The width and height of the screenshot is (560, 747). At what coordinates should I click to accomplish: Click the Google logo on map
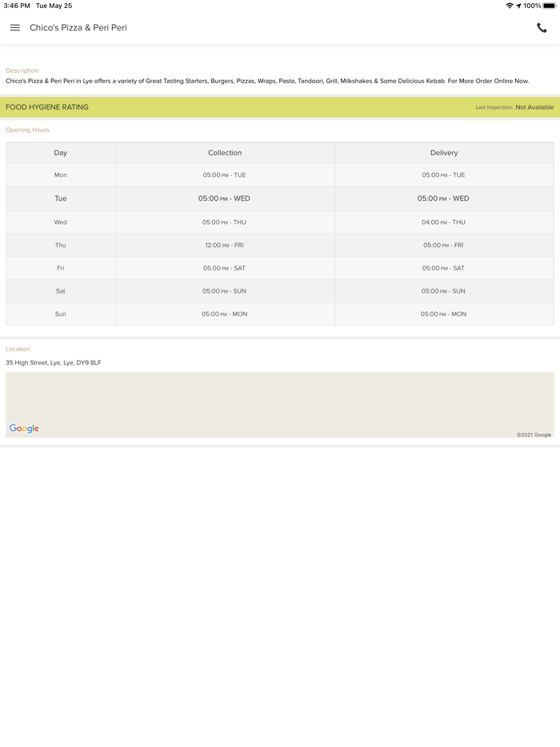pos(24,429)
